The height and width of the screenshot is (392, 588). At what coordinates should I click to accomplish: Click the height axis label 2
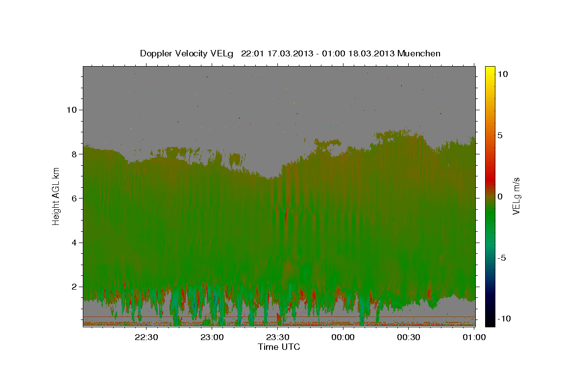(74, 287)
